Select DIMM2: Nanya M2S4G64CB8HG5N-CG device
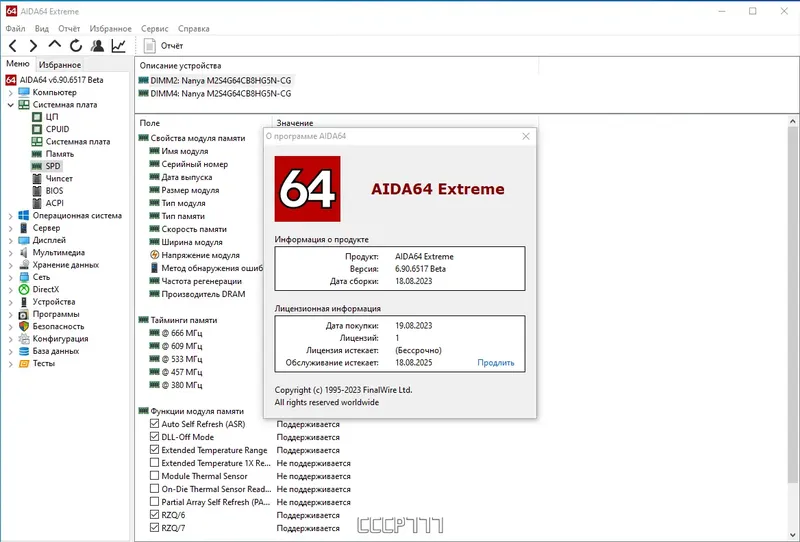 tap(215, 80)
